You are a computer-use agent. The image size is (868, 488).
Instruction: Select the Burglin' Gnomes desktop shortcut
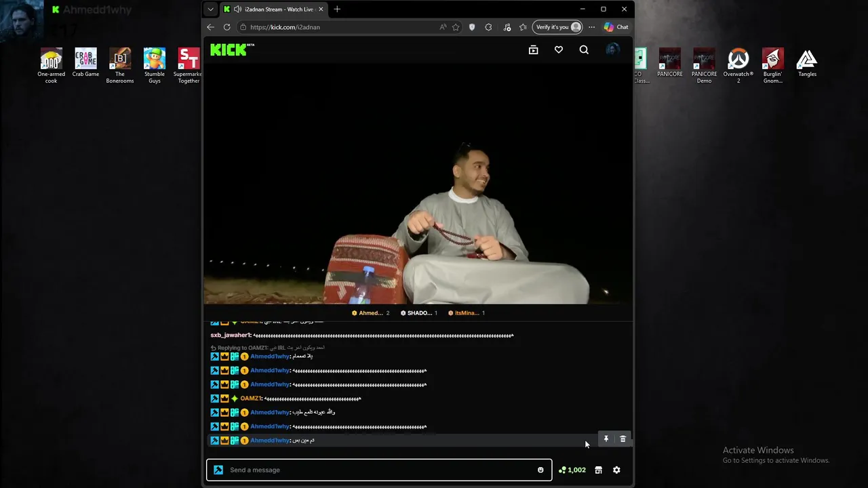pos(772,65)
